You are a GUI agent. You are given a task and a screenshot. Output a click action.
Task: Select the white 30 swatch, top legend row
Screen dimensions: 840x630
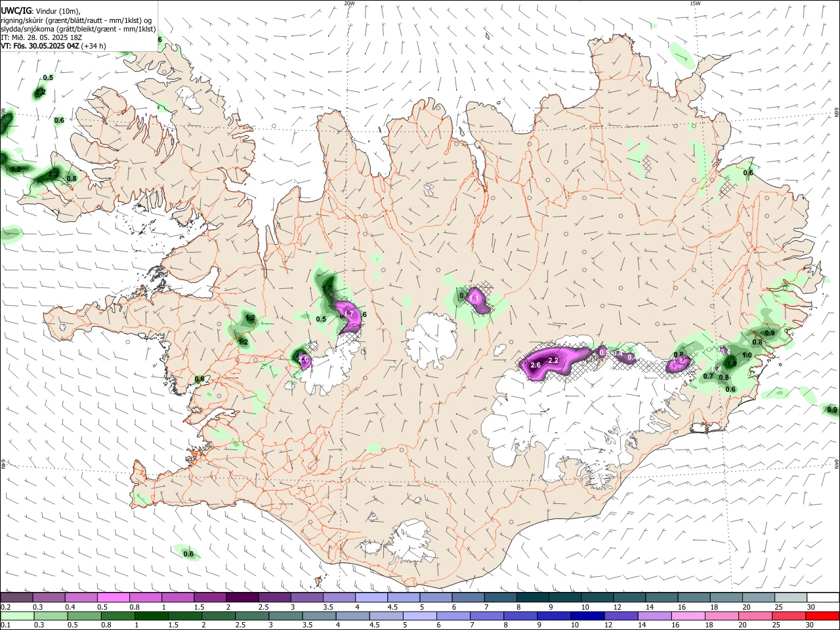point(823,597)
